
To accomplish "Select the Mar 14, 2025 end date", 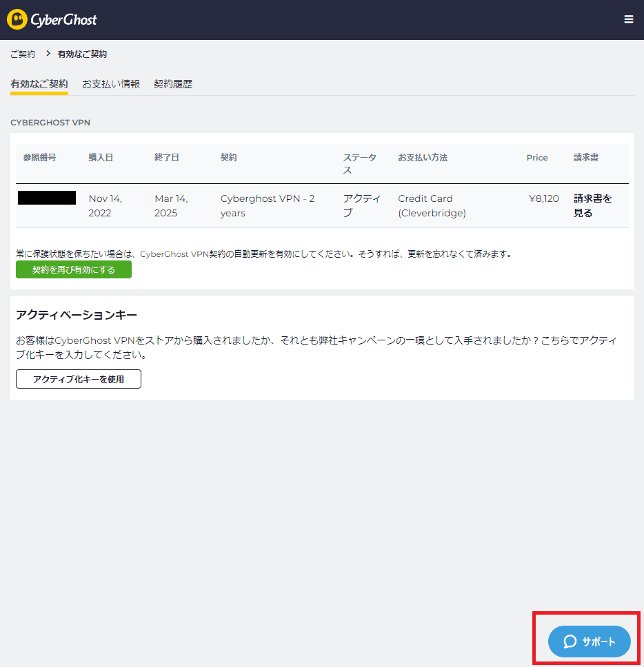I will pyautogui.click(x=171, y=206).
